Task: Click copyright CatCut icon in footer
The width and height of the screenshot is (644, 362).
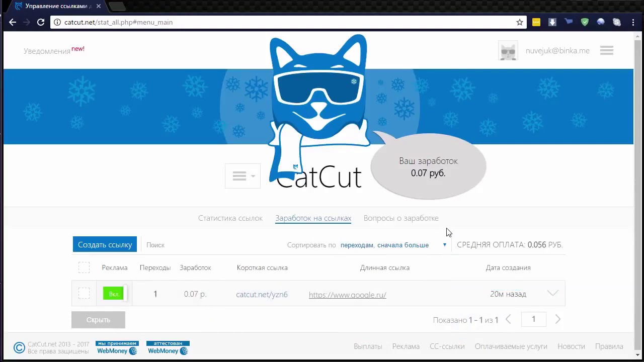Action: click(x=19, y=347)
